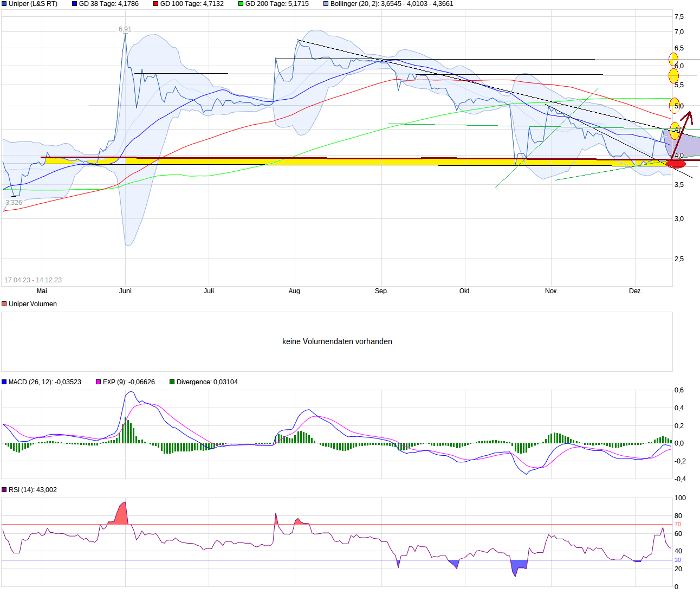Click the '3,0' price axis label

pyautogui.click(x=679, y=219)
